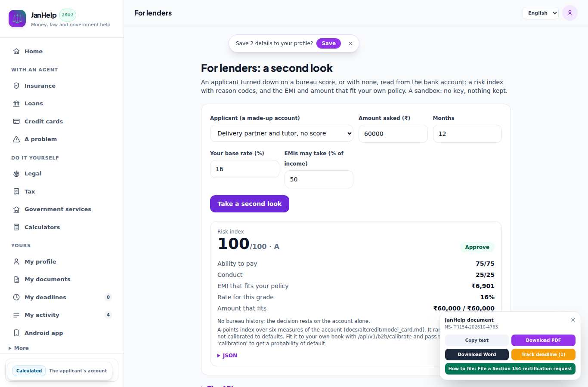Image resolution: width=588 pixels, height=387 pixels.
Task: Open How to file Section 154 request
Action: click(x=510, y=369)
